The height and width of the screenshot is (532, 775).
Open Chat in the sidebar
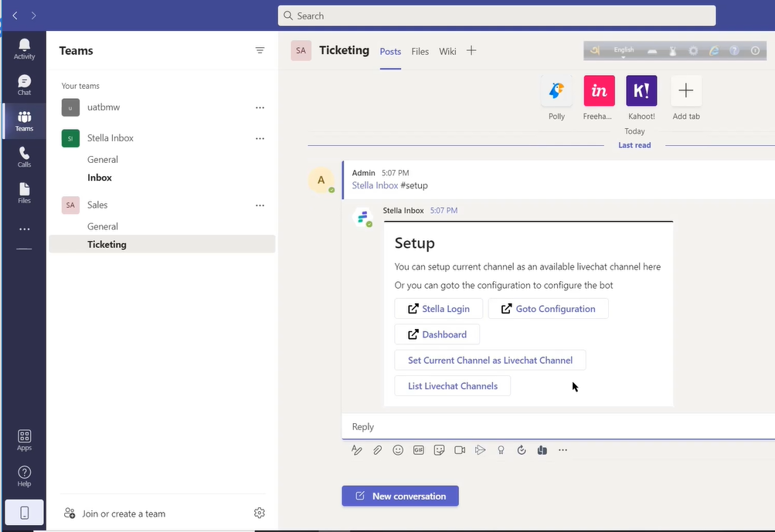coord(24,85)
